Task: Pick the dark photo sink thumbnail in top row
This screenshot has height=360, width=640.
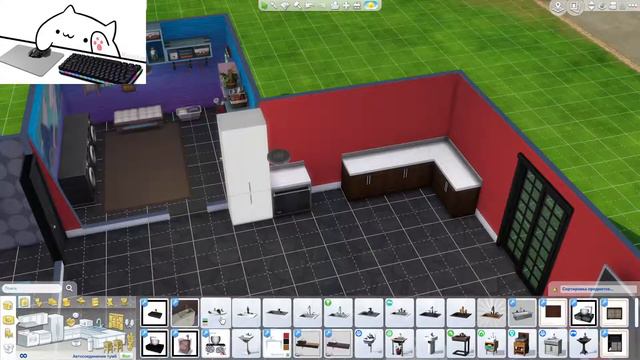Action: click(x=185, y=313)
